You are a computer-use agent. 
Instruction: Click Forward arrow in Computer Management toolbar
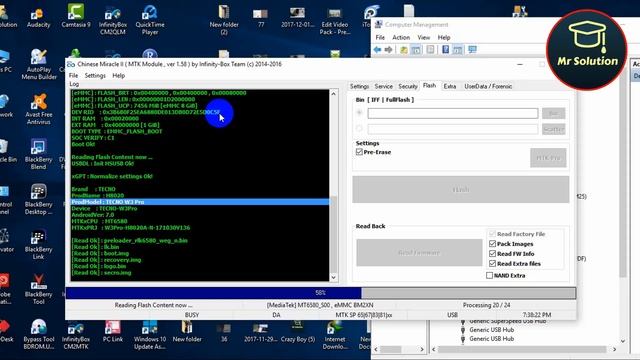tap(389, 50)
